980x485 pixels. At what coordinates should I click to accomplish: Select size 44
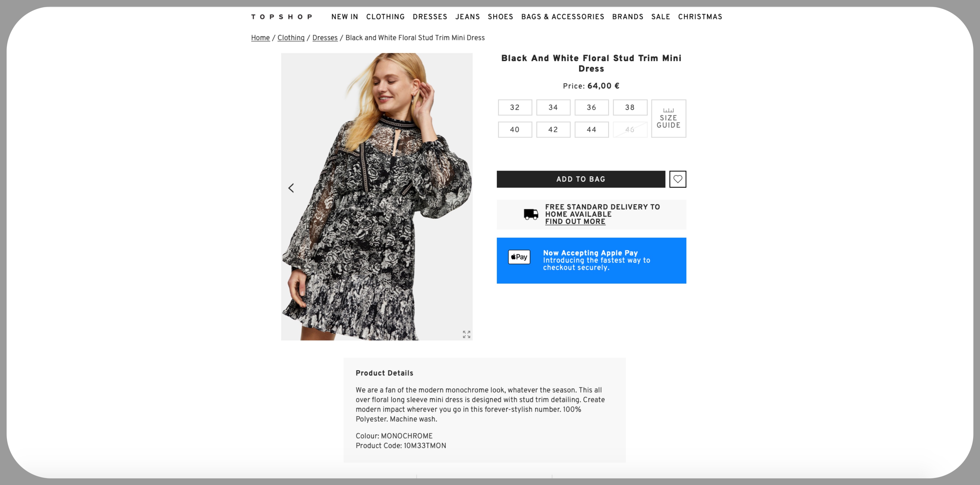591,130
